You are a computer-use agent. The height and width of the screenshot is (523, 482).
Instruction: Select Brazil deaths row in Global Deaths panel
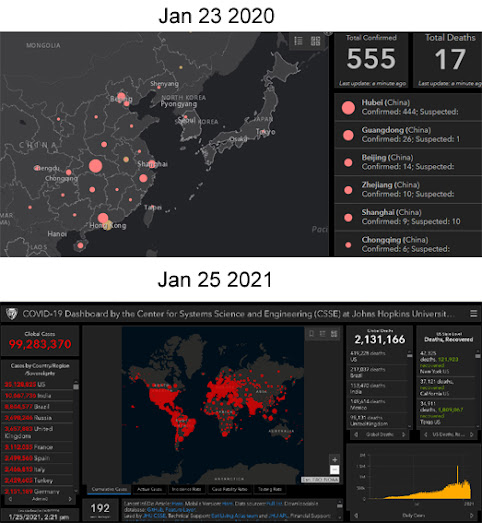tap(378, 372)
